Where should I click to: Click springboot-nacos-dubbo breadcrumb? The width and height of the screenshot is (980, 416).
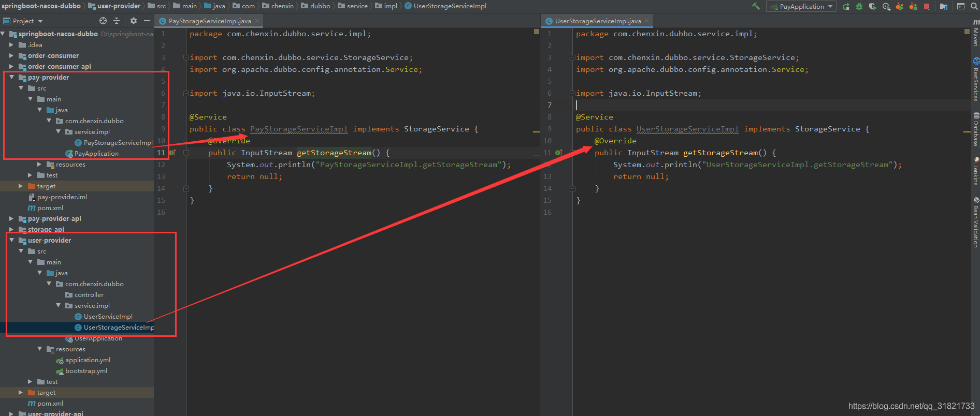41,6
